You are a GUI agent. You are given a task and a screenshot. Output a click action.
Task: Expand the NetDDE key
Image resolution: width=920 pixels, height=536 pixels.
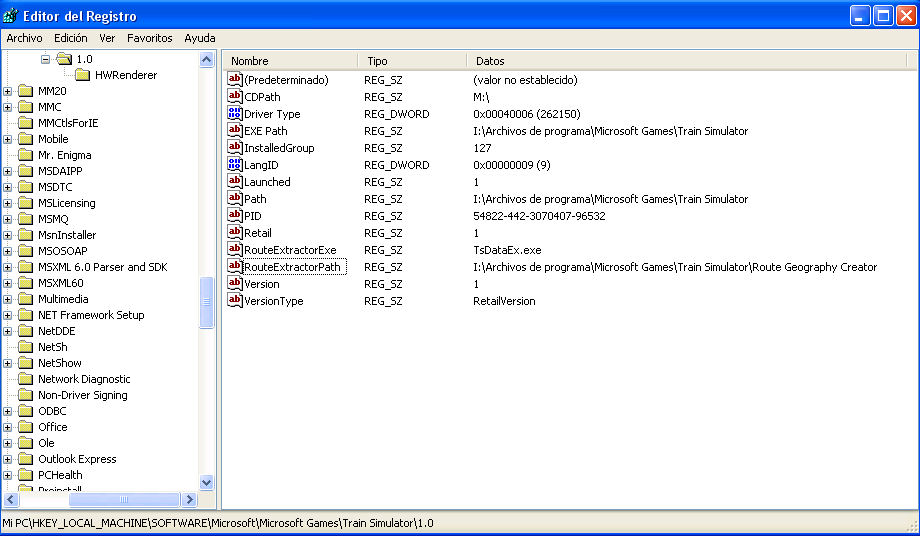(8, 331)
